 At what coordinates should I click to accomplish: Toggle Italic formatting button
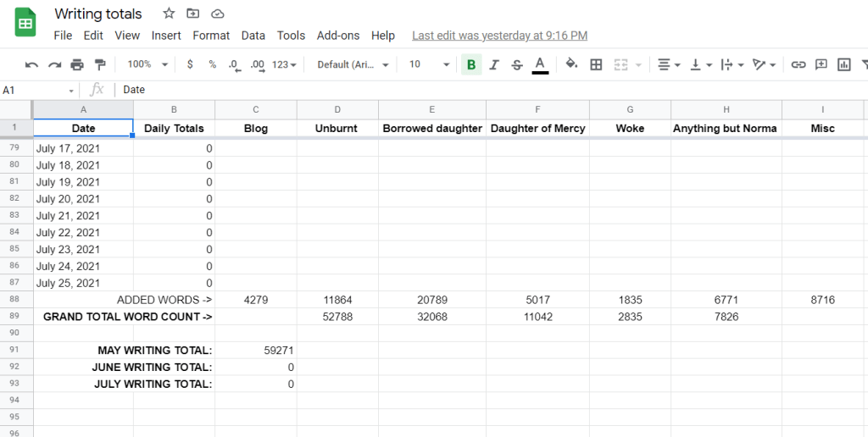pyautogui.click(x=494, y=64)
